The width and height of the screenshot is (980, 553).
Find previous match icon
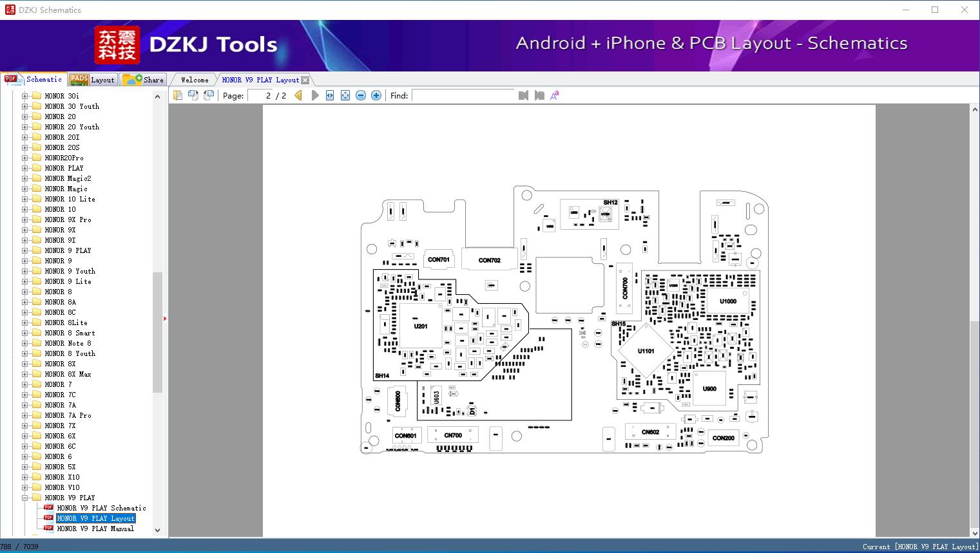point(523,95)
